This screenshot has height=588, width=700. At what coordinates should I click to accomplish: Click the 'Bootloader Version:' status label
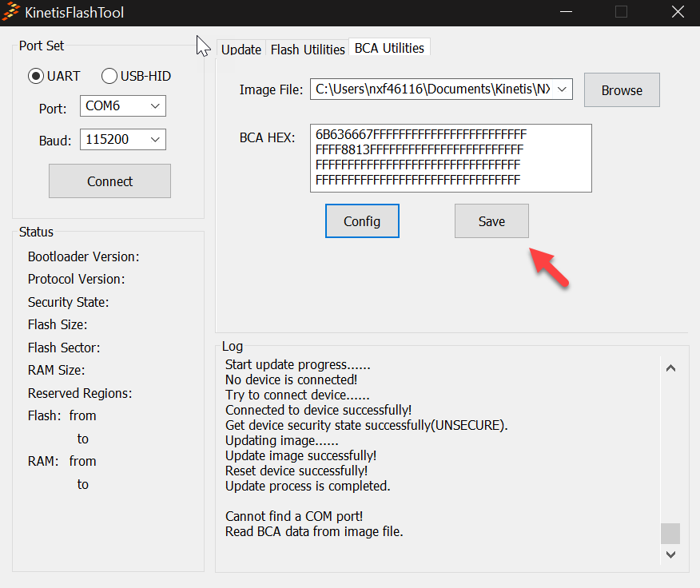pos(83,256)
